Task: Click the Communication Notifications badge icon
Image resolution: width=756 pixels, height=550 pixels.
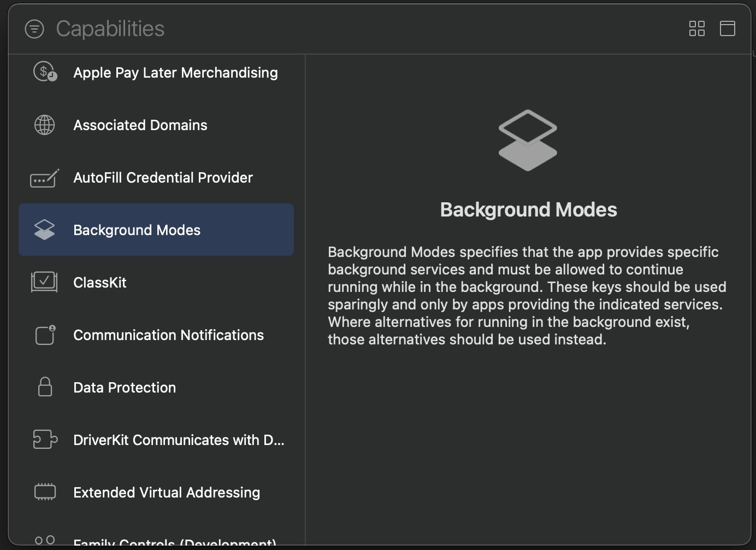Action: pyautogui.click(x=45, y=335)
